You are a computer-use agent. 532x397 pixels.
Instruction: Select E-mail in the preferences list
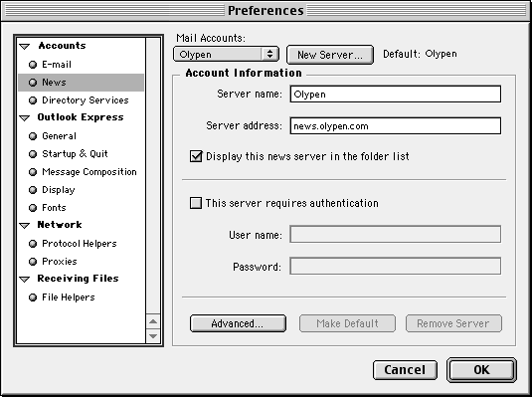pyautogui.click(x=82, y=65)
